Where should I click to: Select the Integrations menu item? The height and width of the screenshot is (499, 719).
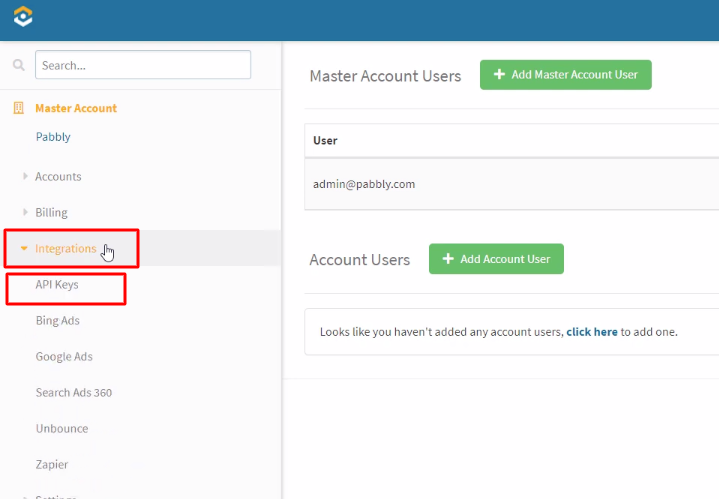[66, 248]
